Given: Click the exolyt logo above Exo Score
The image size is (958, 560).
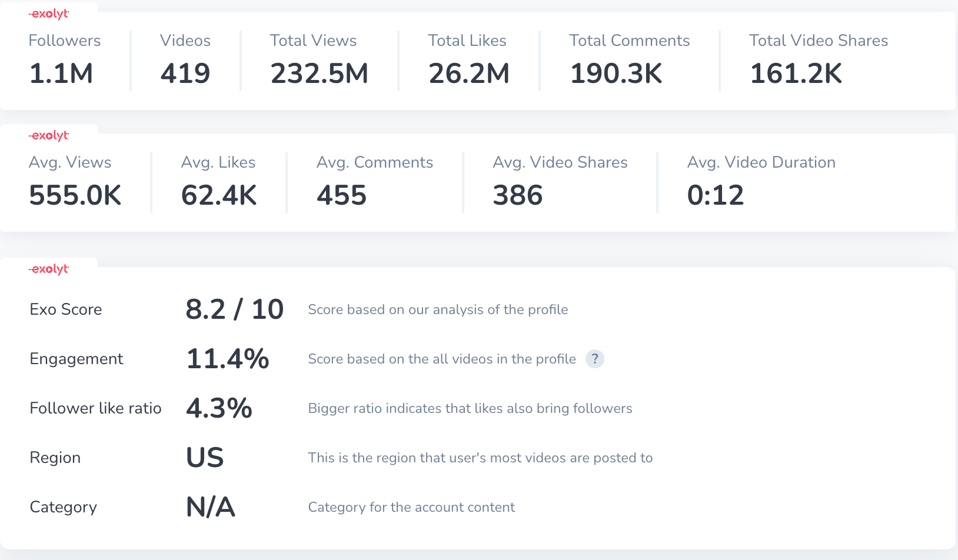Looking at the screenshot, I should (x=49, y=269).
